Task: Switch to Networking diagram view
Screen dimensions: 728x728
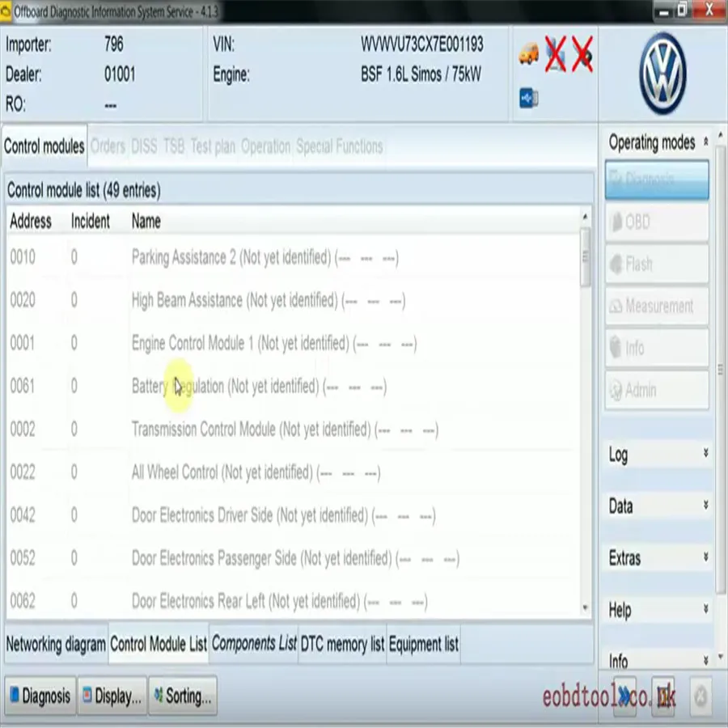Action: (56, 644)
